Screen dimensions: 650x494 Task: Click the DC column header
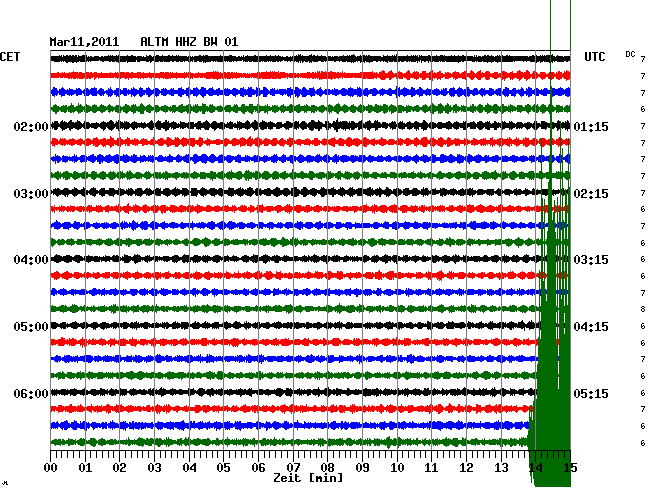tap(630, 54)
